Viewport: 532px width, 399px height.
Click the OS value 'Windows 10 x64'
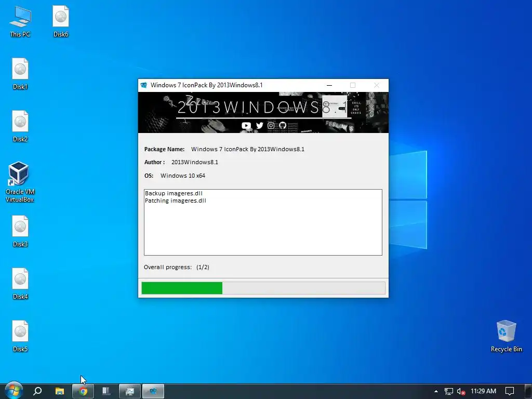[183, 176]
